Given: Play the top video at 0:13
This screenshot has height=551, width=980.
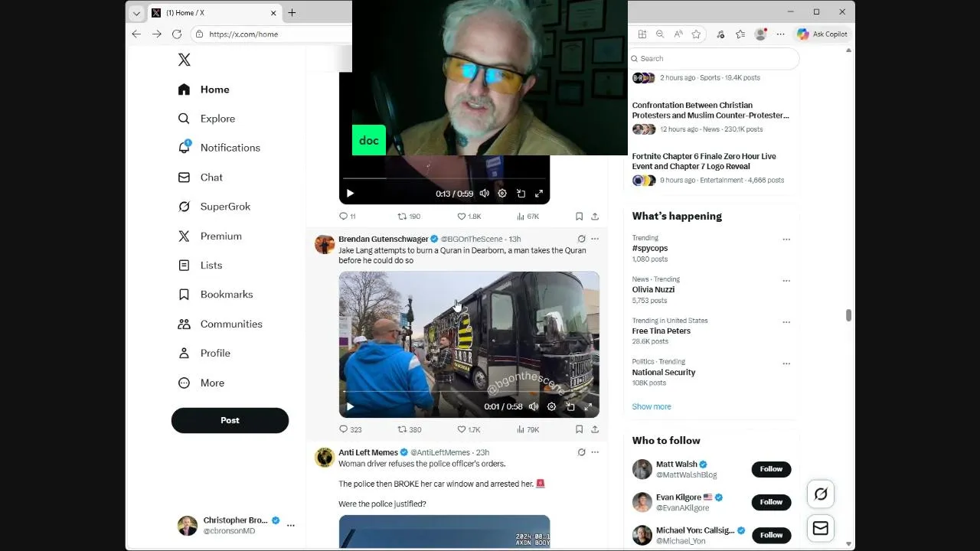Looking at the screenshot, I should point(350,194).
